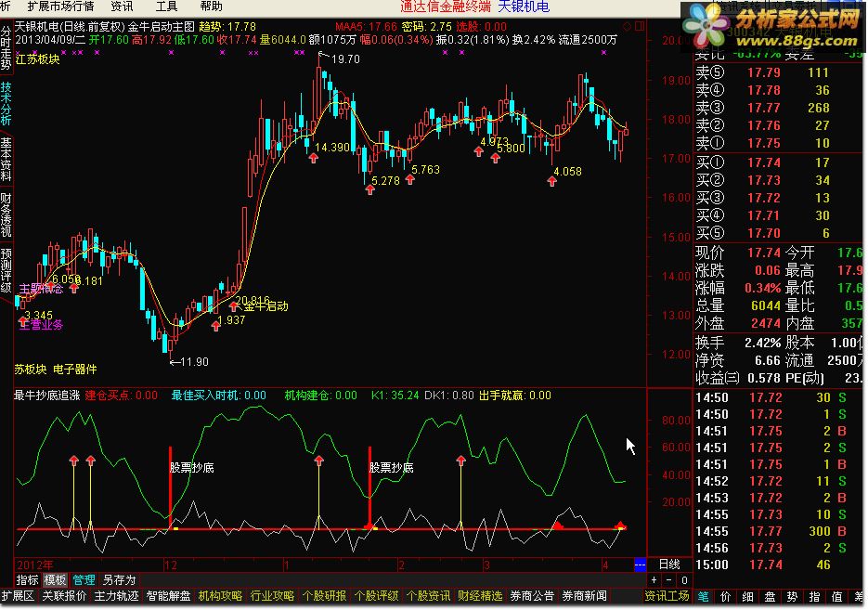Click the 电子器件 sector label

[x=75, y=370]
